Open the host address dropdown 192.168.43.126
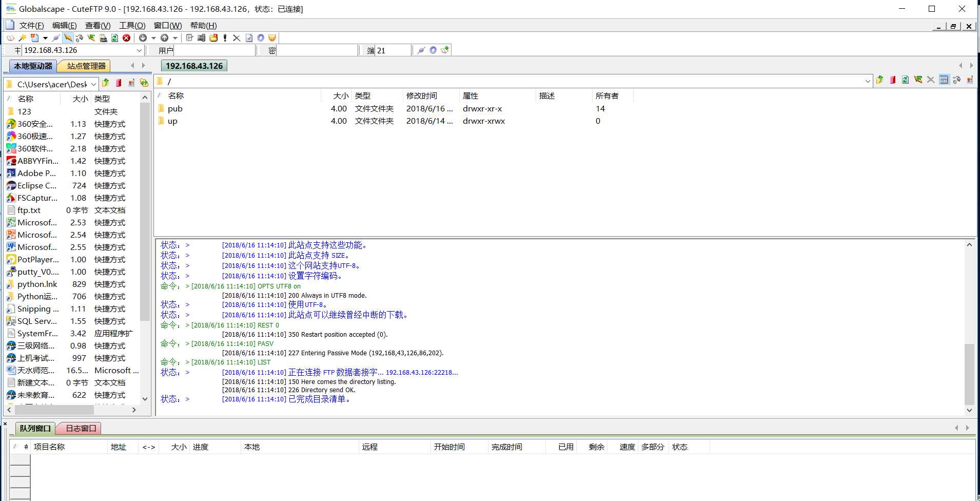980x501 pixels. [139, 50]
